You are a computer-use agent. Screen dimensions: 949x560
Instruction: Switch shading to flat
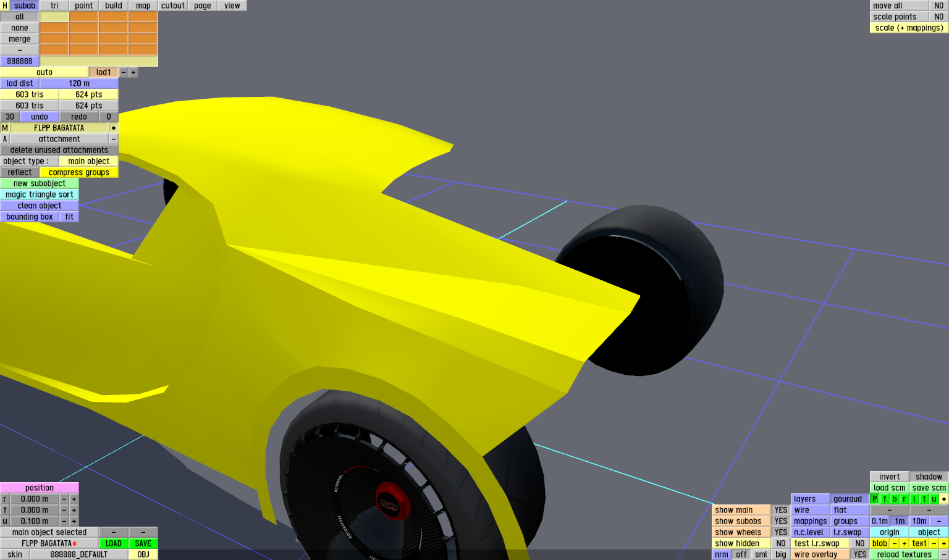pyautogui.click(x=850, y=510)
